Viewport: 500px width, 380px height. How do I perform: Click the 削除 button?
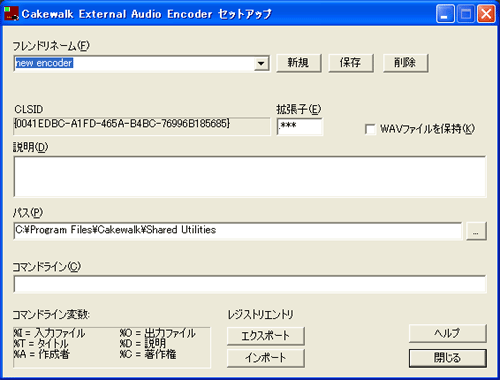405,63
